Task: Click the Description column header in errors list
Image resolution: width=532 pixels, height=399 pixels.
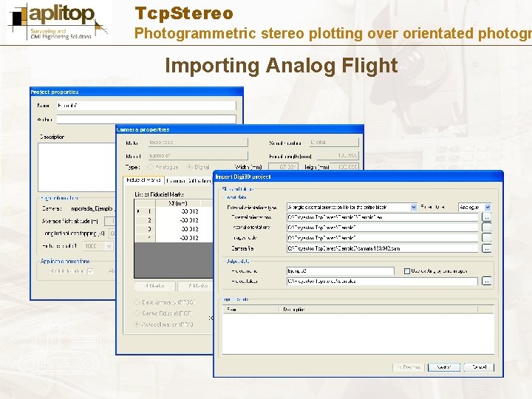Action: pyautogui.click(x=378, y=309)
